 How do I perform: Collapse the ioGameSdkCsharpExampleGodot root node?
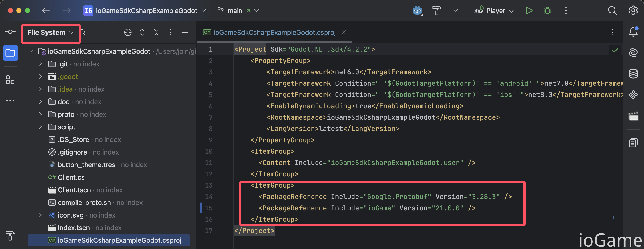(x=30, y=51)
